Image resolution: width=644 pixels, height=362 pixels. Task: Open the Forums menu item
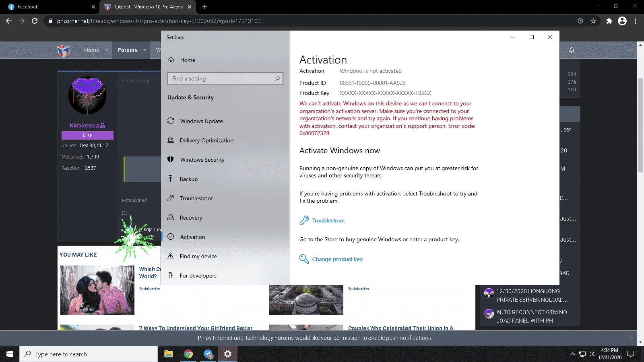click(128, 50)
